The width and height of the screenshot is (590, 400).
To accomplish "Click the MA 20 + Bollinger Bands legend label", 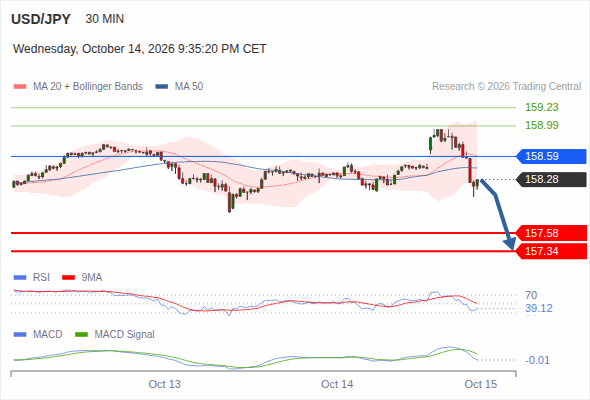I will pyautogui.click(x=88, y=87).
